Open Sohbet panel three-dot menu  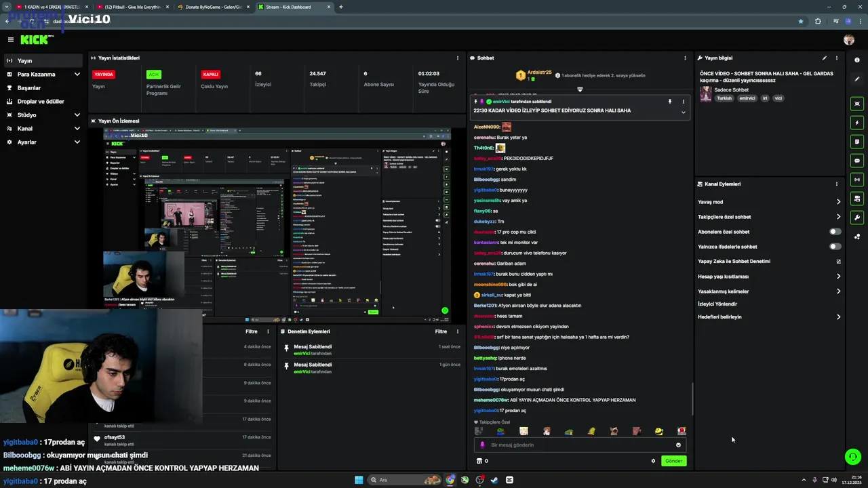685,58
